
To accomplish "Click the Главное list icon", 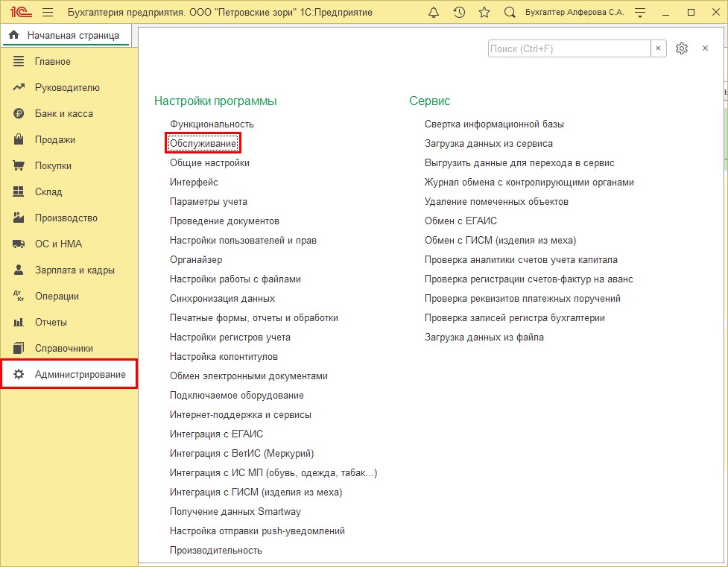I will 19,61.
